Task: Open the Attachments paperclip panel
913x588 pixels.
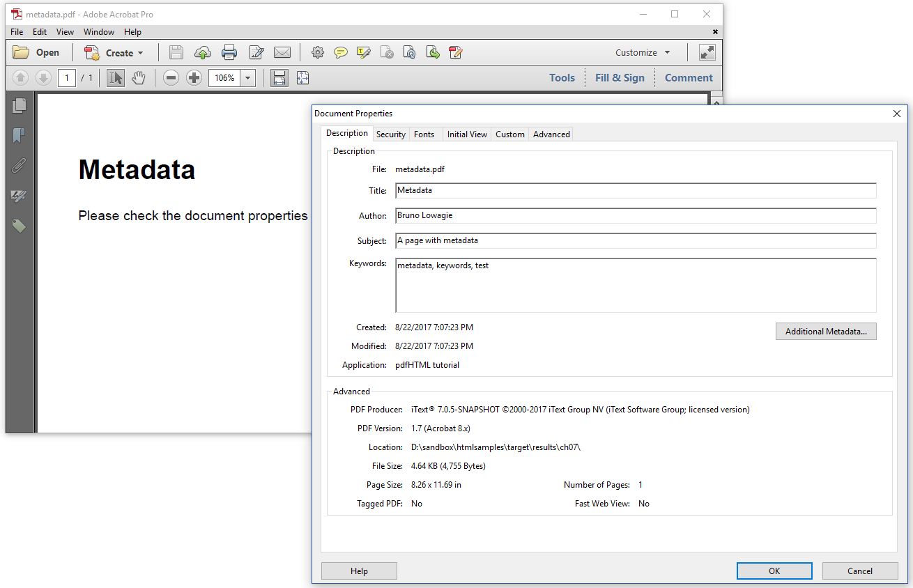Action: pos(20,165)
